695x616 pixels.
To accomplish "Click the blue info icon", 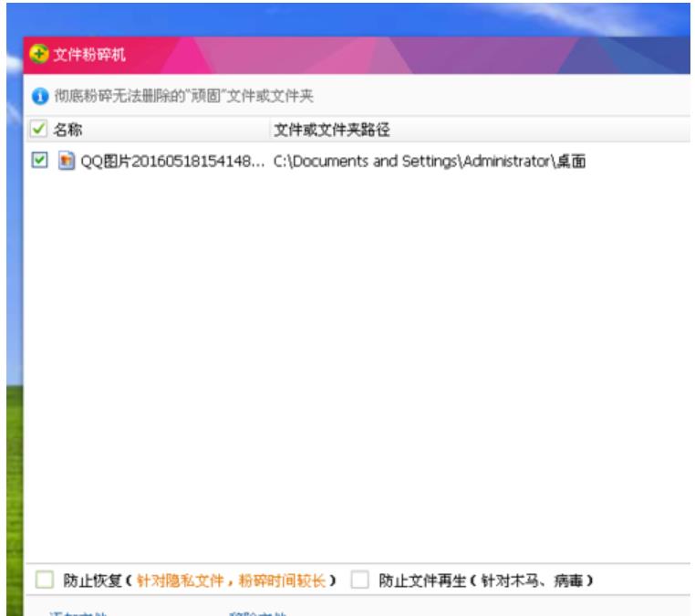I will [39, 96].
